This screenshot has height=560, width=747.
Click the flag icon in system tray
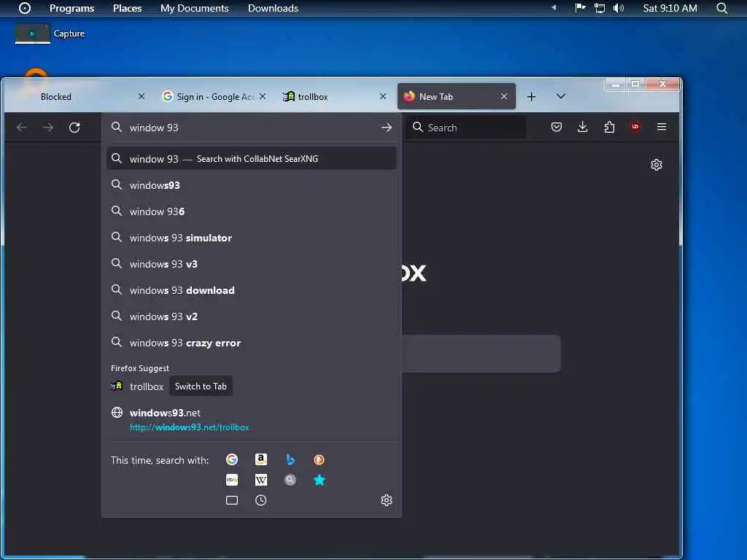pos(580,8)
